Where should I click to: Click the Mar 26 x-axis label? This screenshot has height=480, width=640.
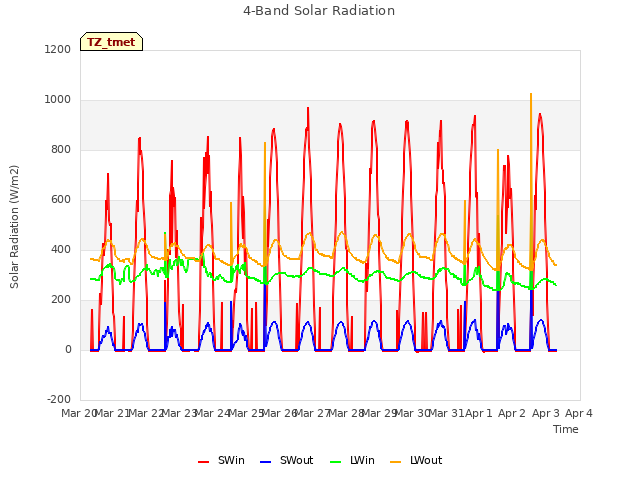pyautogui.click(x=279, y=413)
